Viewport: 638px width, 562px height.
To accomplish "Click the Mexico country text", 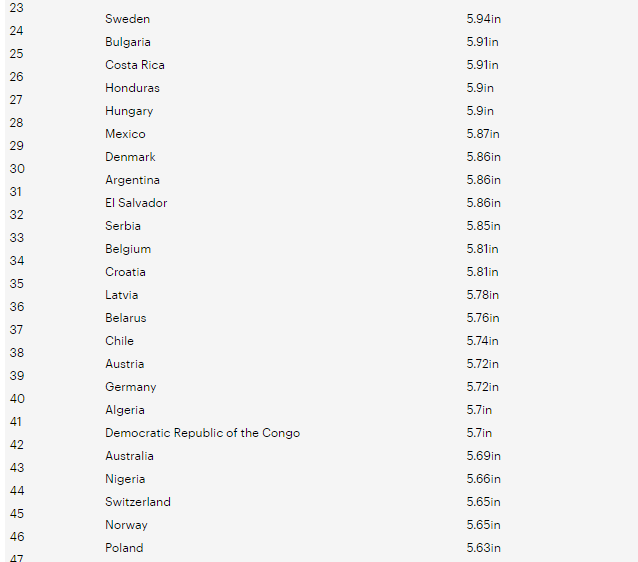I will [x=125, y=134].
